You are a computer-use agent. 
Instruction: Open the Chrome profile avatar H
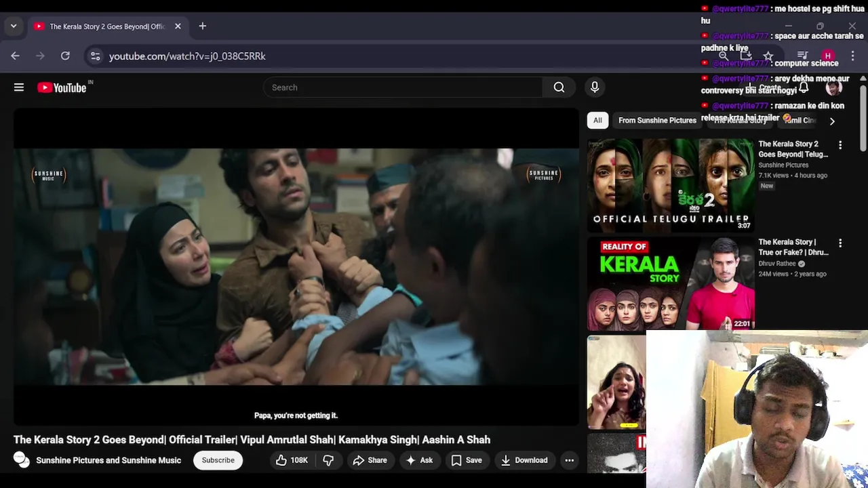pos(827,56)
